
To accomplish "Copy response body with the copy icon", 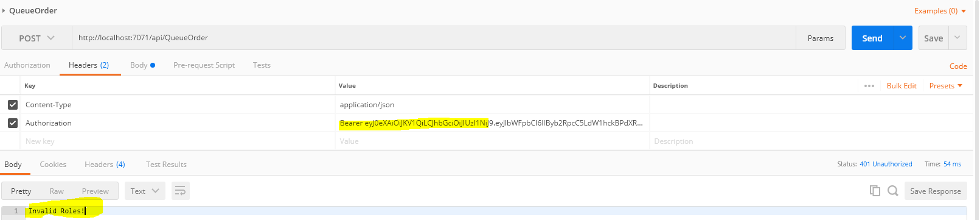I will click(x=875, y=191).
